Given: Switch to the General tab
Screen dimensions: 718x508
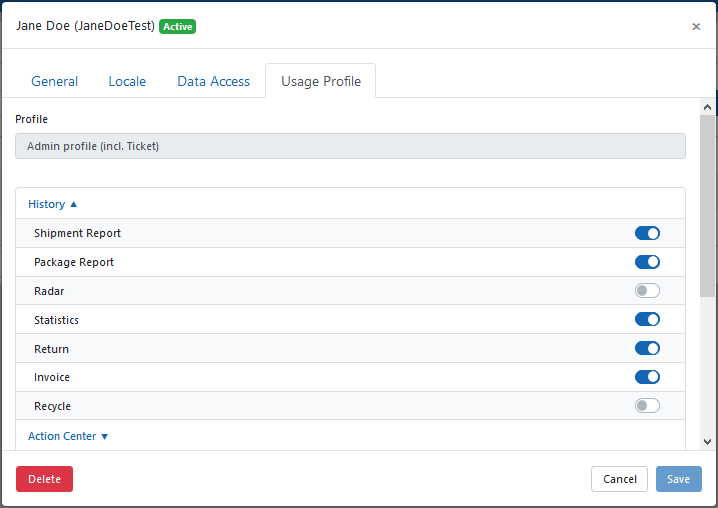Looking at the screenshot, I should [x=55, y=81].
